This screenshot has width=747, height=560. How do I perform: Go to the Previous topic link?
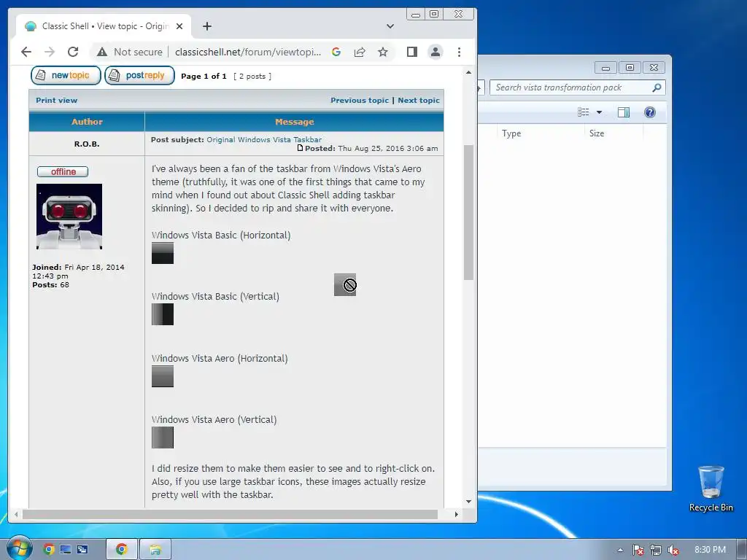(360, 100)
